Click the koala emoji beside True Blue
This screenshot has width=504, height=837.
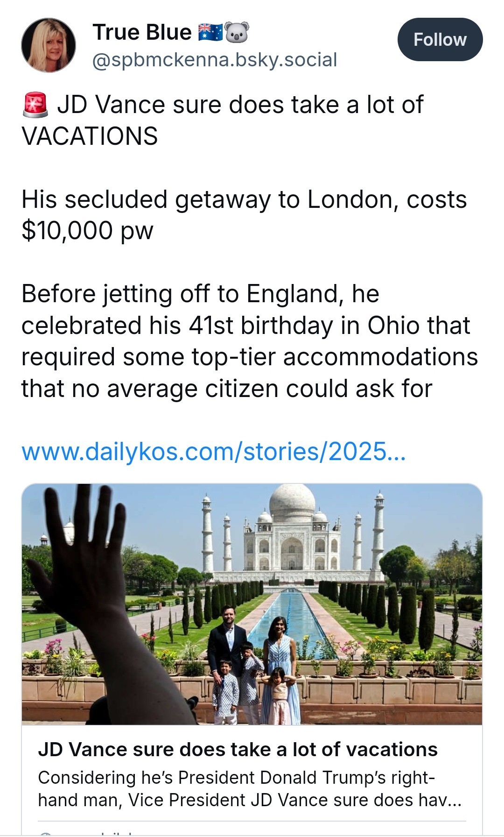point(237,32)
